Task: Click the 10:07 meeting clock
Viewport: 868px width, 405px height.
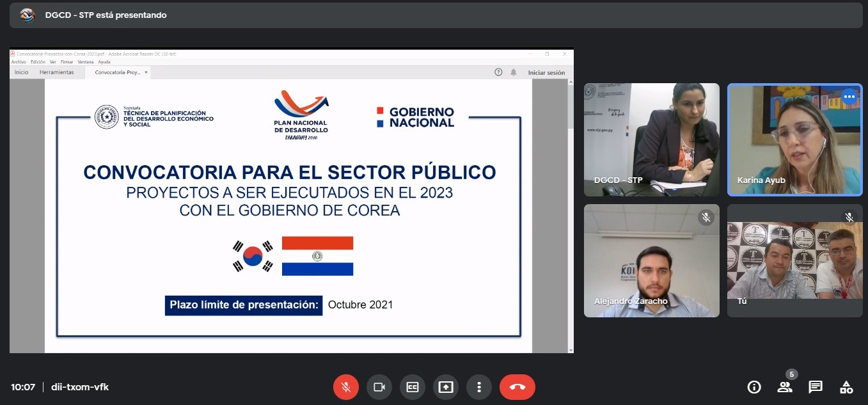Action: [23, 387]
